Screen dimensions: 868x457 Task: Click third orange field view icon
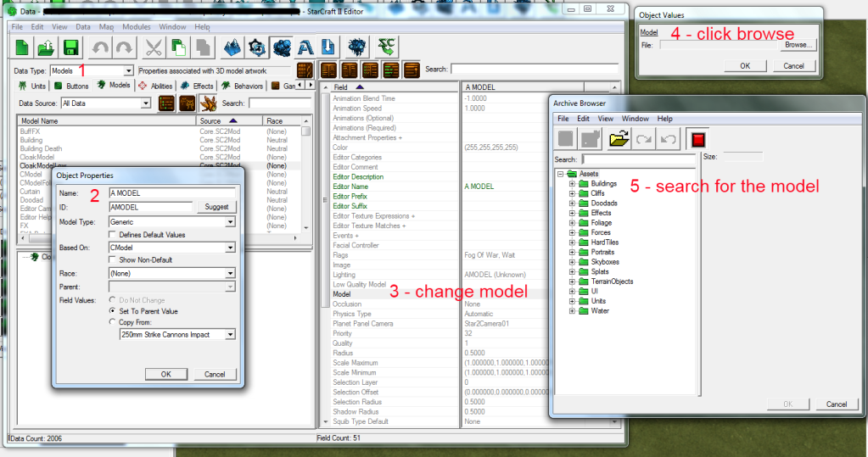(x=370, y=70)
